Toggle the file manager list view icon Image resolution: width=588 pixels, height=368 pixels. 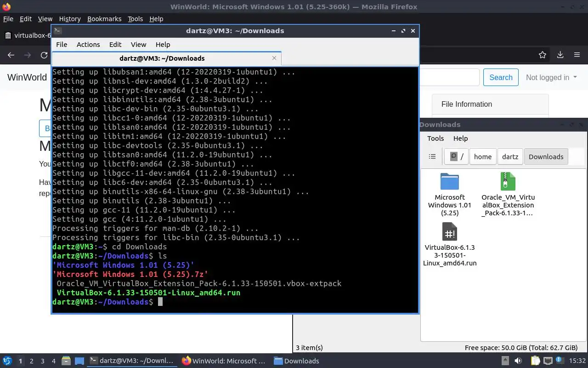tap(432, 156)
